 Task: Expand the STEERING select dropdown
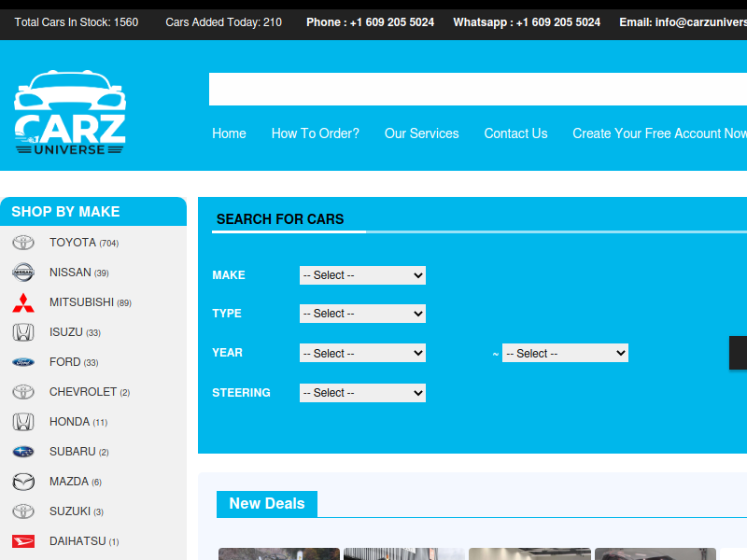click(x=362, y=393)
